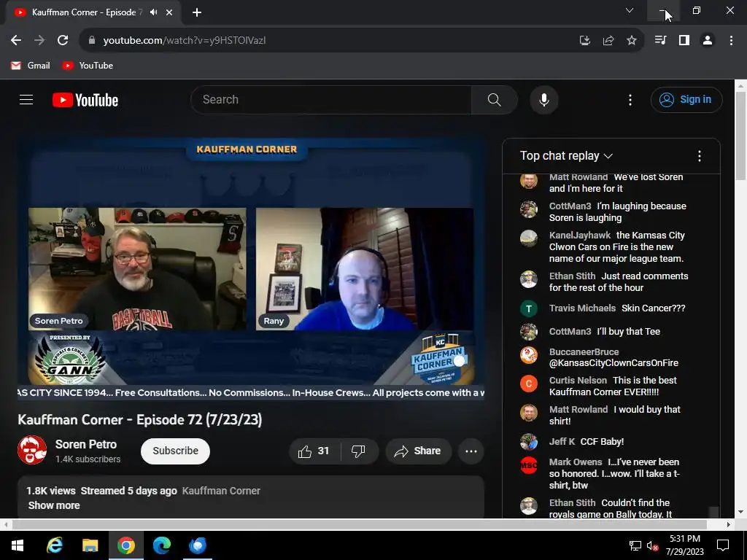
Task: Open Windows Start menu
Action: coord(18,545)
